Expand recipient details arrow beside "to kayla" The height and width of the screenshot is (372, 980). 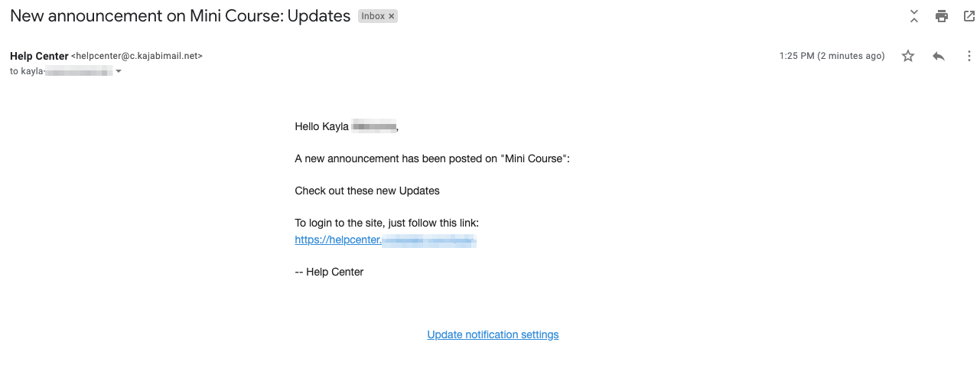[119, 71]
